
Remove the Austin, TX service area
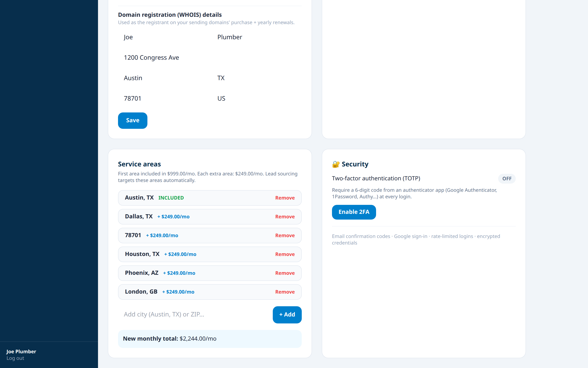click(x=285, y=198)
